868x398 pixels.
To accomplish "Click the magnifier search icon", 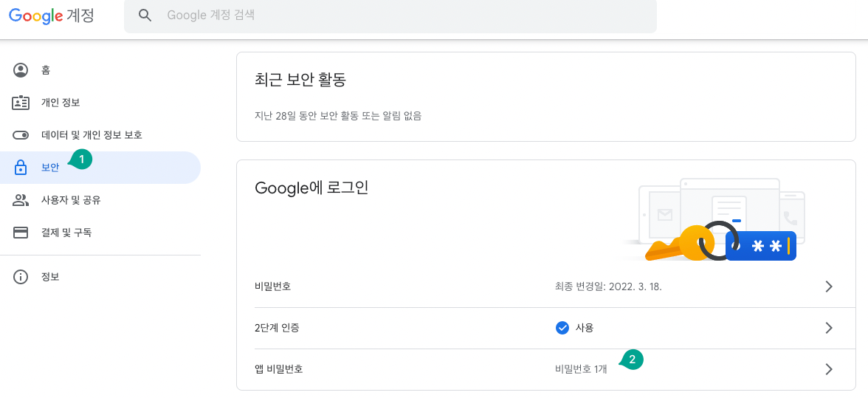I will pos(145,15).
